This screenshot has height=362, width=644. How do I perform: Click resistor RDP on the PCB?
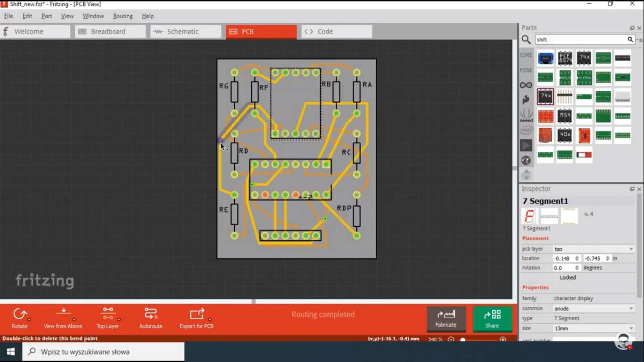point(357,215)
